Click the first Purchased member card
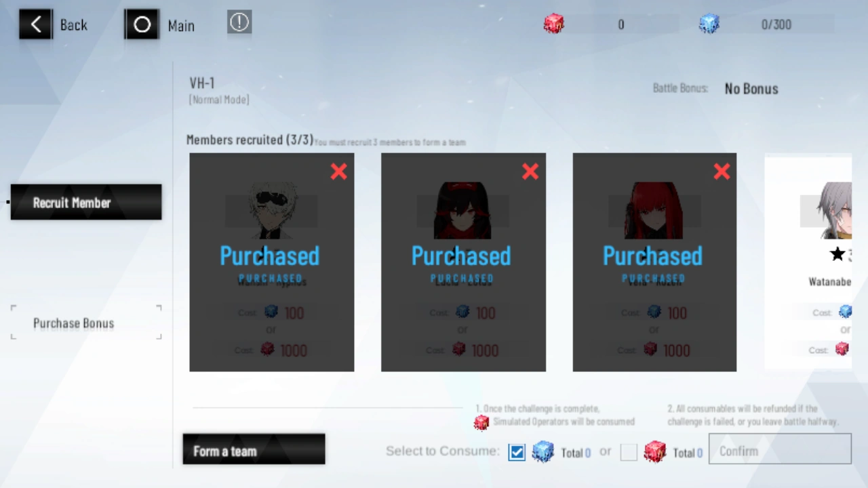 [x=272, y=262]
